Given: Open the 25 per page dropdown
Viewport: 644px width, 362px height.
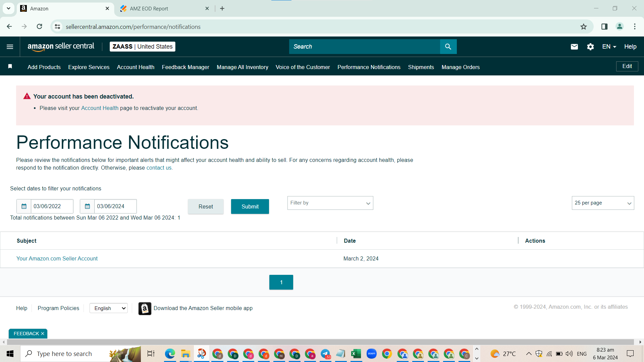Looking at the screenshot, I should [x=603, y=203].
